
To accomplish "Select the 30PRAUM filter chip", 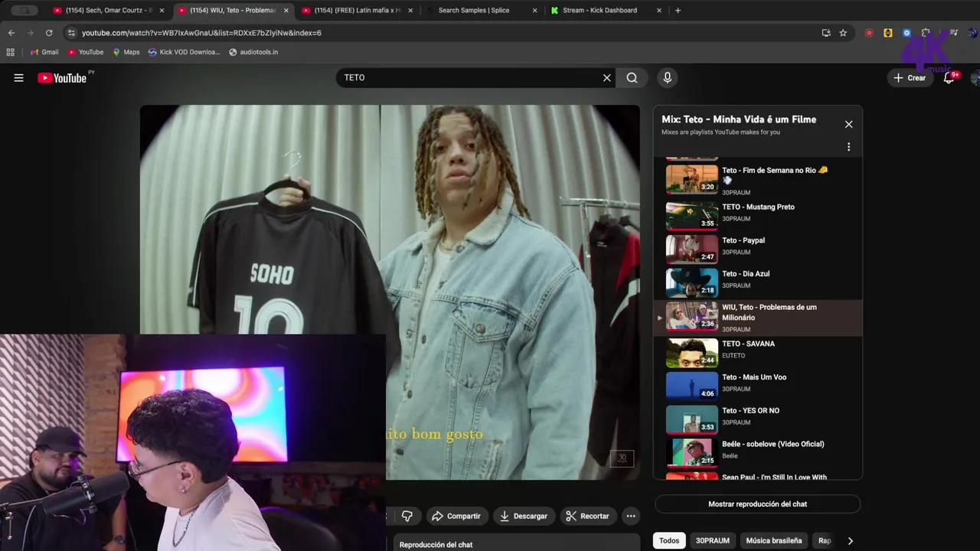I will click(712, 540).
